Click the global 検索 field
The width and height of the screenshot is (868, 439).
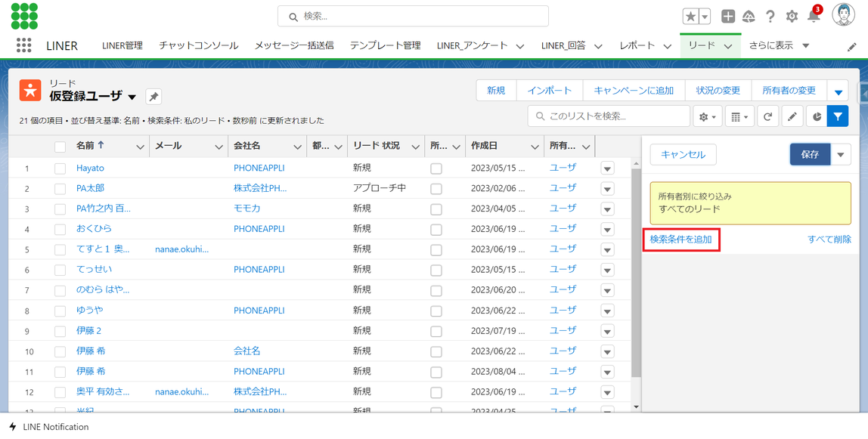[x=413, y=17]
